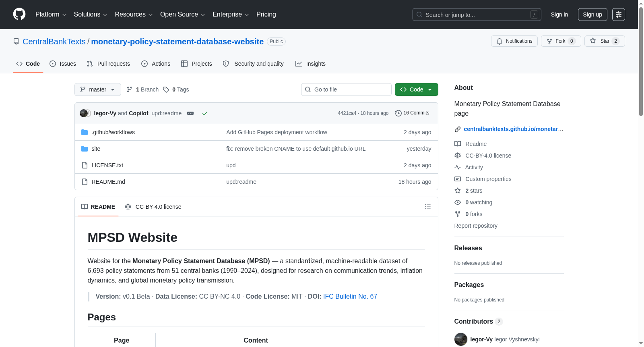Open 'fix: remove broken CNAME' commit message
644x347 pixels.
[296, 149]
